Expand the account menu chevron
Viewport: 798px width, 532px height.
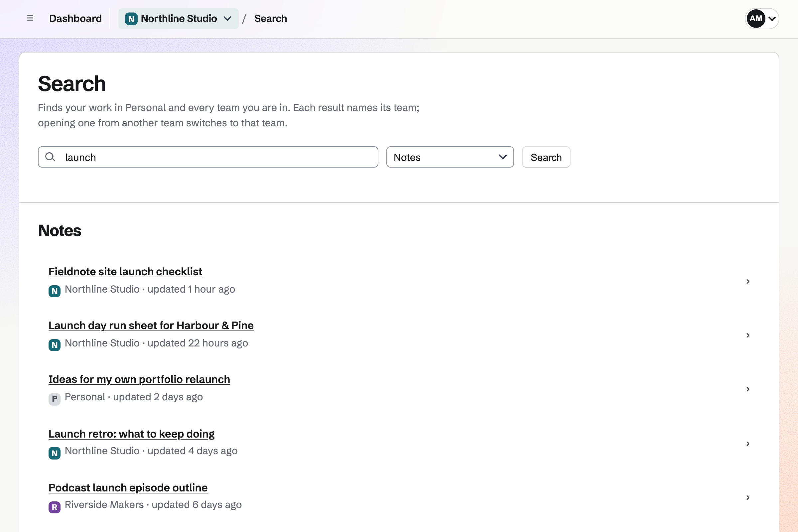[x=772, y=19]
